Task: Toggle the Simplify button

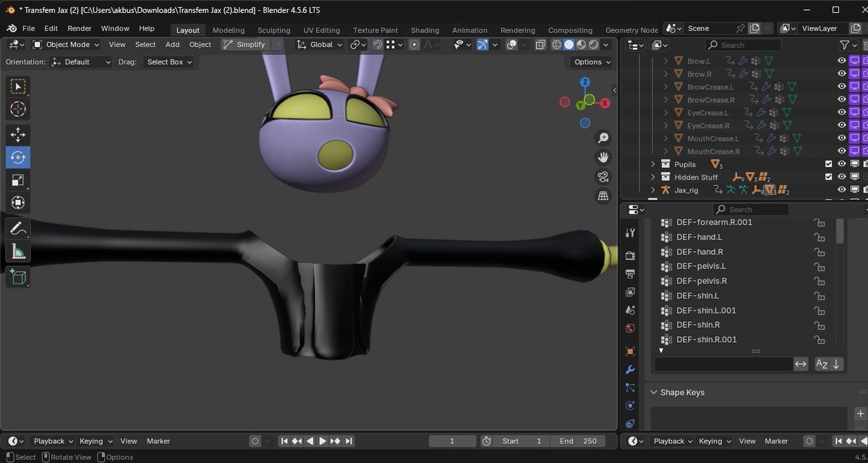Action: (x=244, y=44)
